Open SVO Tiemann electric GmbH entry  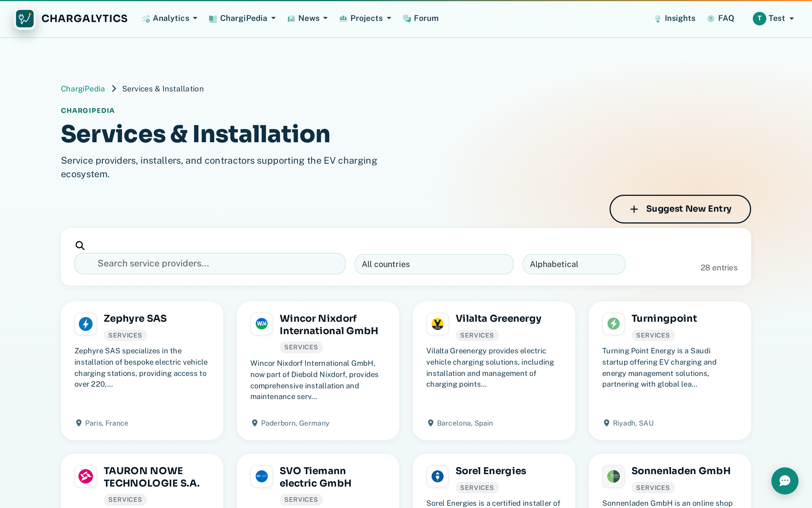pyautogui.click(x=315, y=477)
